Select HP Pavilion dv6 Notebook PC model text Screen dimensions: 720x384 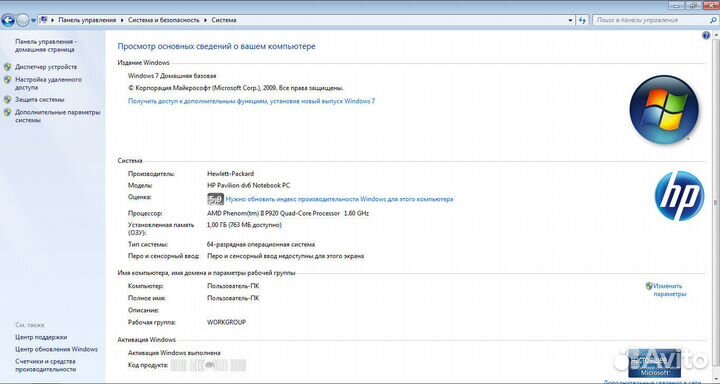[x=248, y=186]
